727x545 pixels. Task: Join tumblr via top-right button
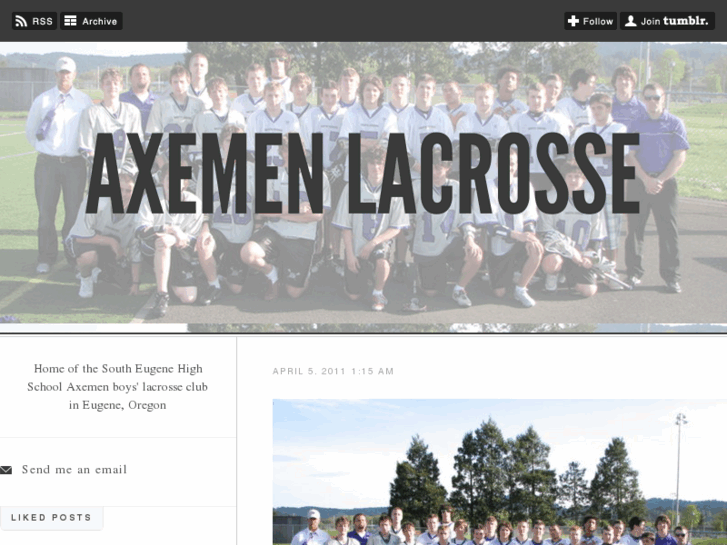pyautogui.click(x=667, y=21)
